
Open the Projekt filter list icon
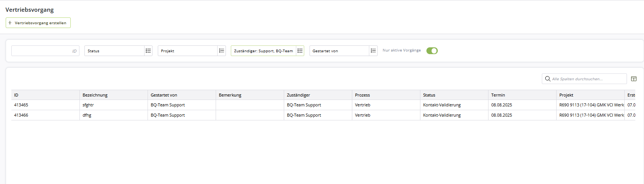tap(222, 51)
